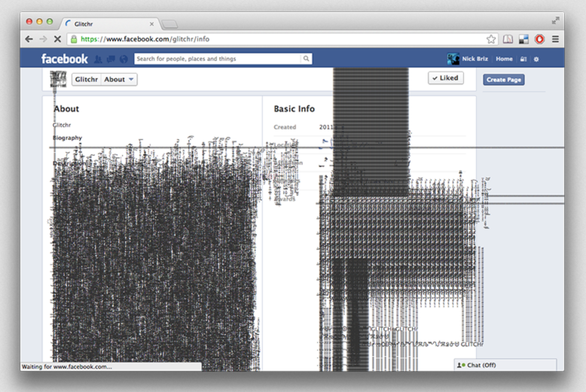The image size is (586, 392).
Task: Open the Chrome hamburger menu
Action: [x=555, y=39]
